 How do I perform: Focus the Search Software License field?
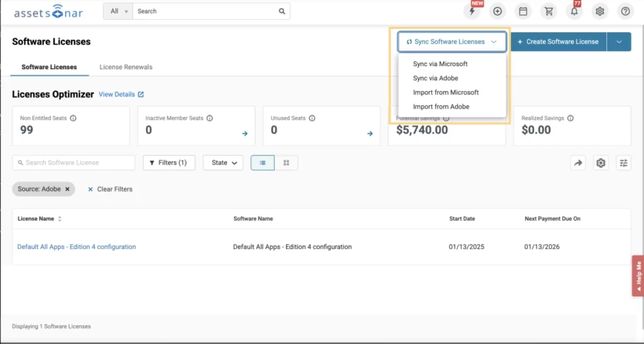(x=74, y=163)
